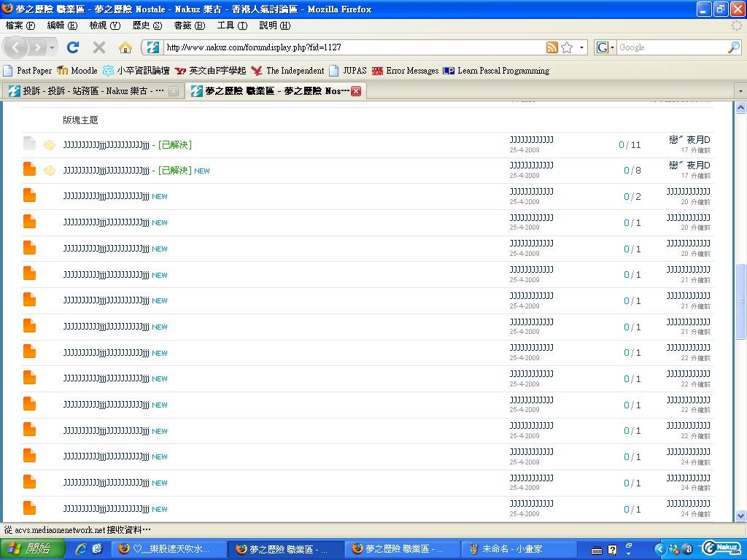Image resolution: width=747 pixels, height=560 pixels.
Task: Click the Stop loading X icon
Action: pyautogui.click(x=98, y=47)
